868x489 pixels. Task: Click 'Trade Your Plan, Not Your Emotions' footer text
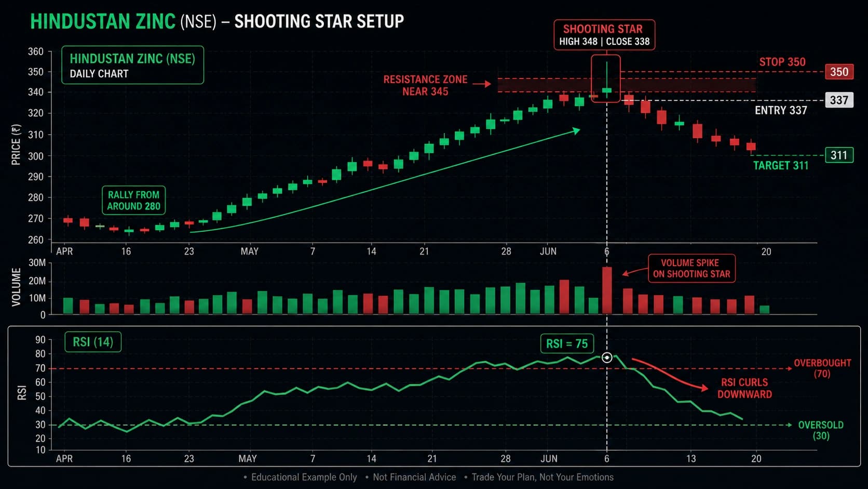[542, 477]
